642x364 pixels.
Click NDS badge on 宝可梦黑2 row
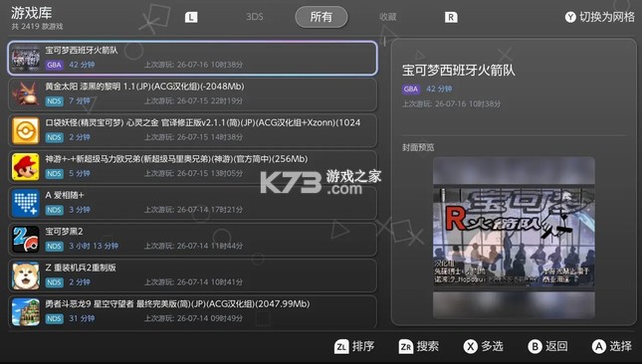(54, 247)
